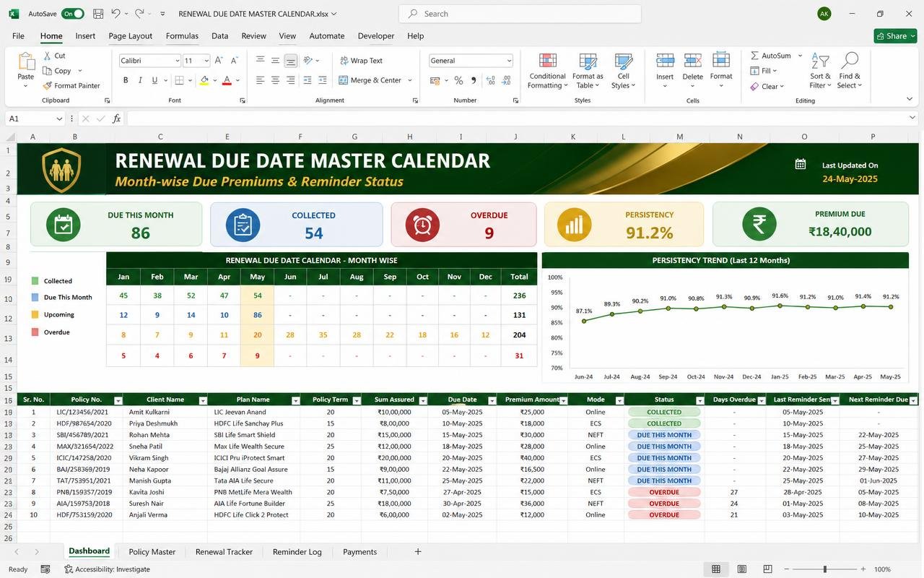Click the Delete cells icon
The image size is (924, 578).
click(692, 61)
